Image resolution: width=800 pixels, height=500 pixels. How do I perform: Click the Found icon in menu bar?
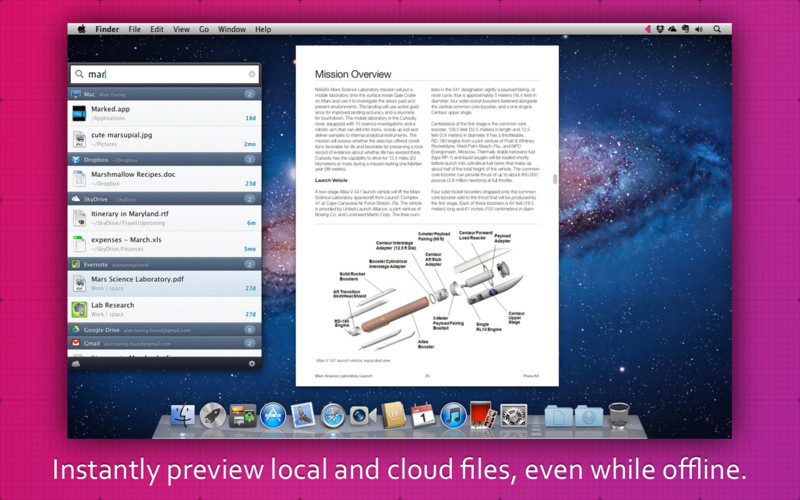coord(647,30)
